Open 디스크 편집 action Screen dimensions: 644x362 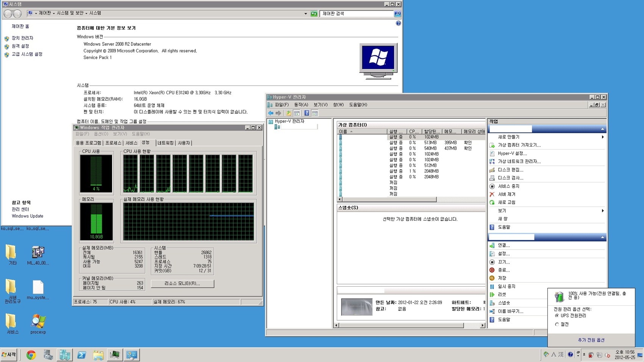pos(510,170)
